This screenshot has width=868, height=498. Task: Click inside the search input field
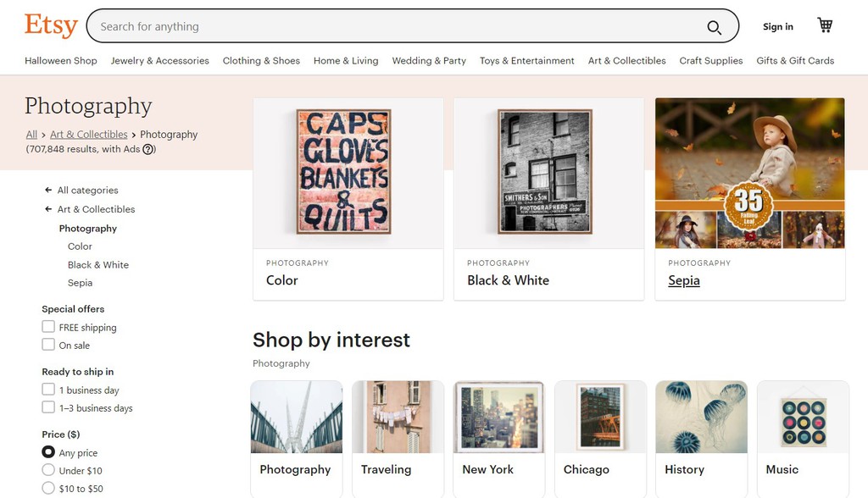(339, 26)
